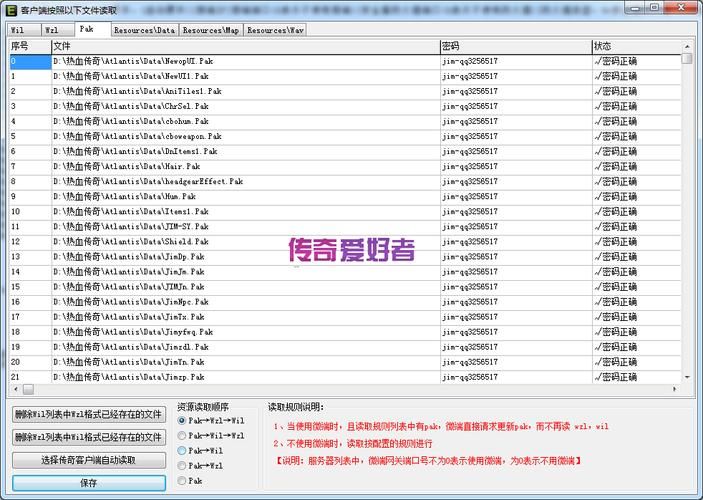Click delete Wil list files existing in Wzl button
This screenshot has width=703, height=500.
pos(89,414)
